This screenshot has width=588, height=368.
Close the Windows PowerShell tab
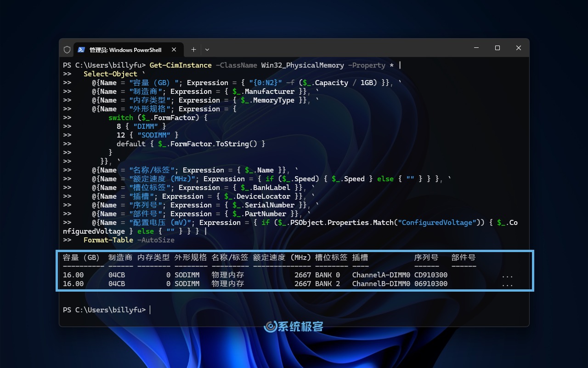[x=174, y=50]
